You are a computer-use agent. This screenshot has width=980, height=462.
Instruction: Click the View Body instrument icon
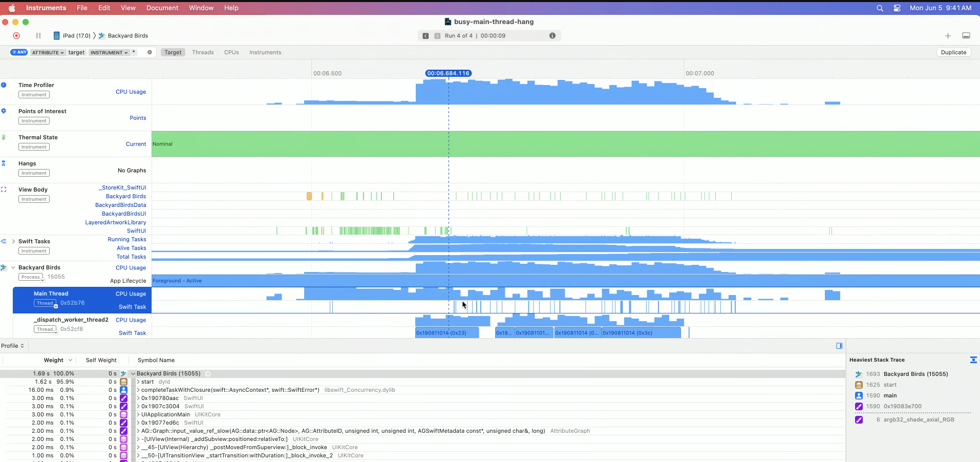tap(4, 190)
